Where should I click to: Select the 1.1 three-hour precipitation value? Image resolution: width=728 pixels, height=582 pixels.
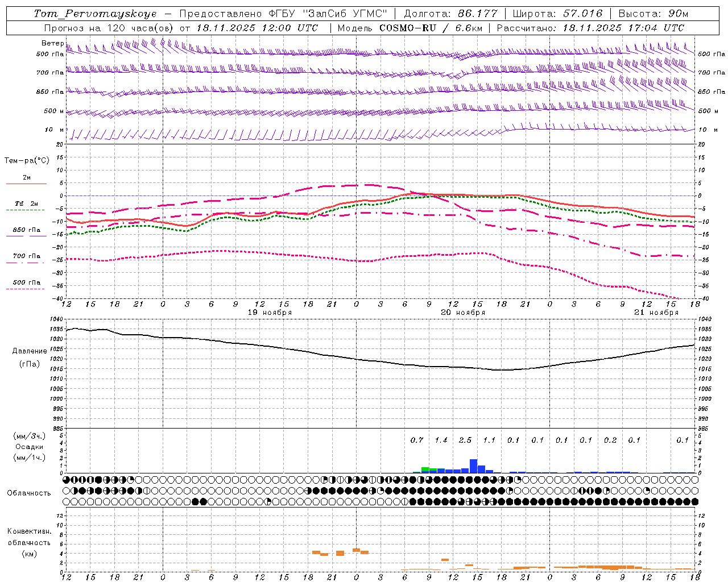click(489, 440)
